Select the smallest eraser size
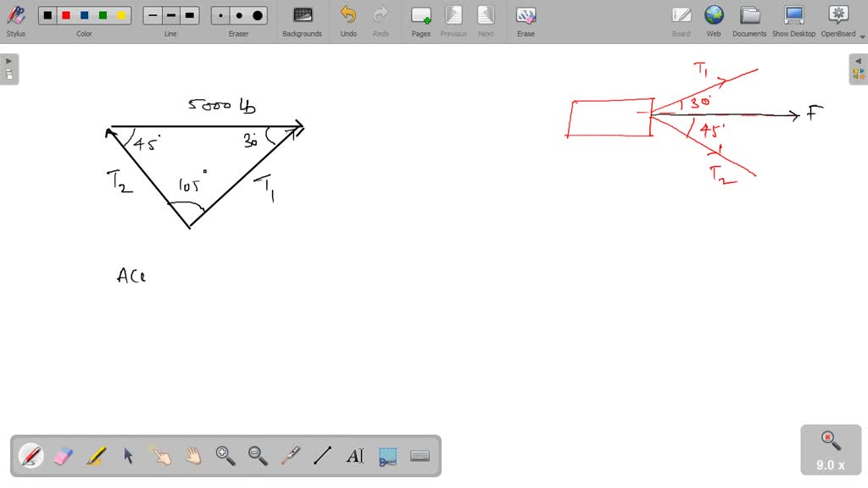The image size is (868, 488). tap(220, 15)
